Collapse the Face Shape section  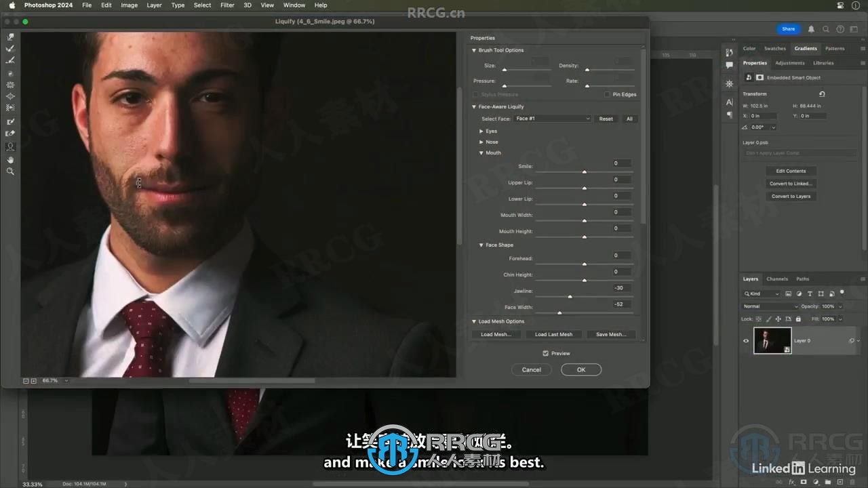(x=481, y=245)
